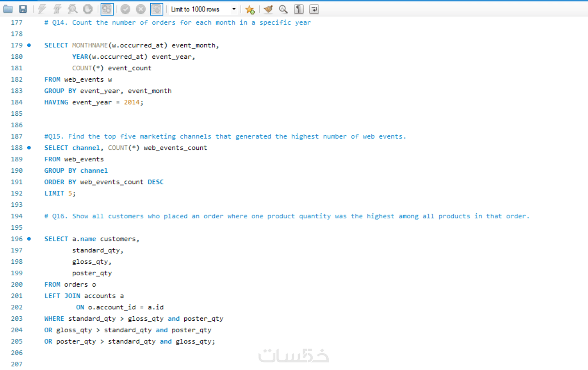Click 'GROUP BY event_year, event_month' line

[108, 91]
